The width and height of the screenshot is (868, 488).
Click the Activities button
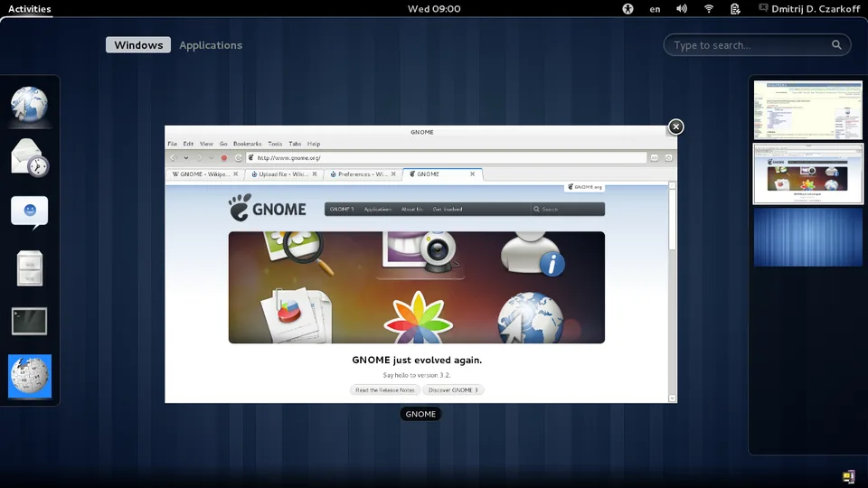pyautogui.click(x=29, y=9)
